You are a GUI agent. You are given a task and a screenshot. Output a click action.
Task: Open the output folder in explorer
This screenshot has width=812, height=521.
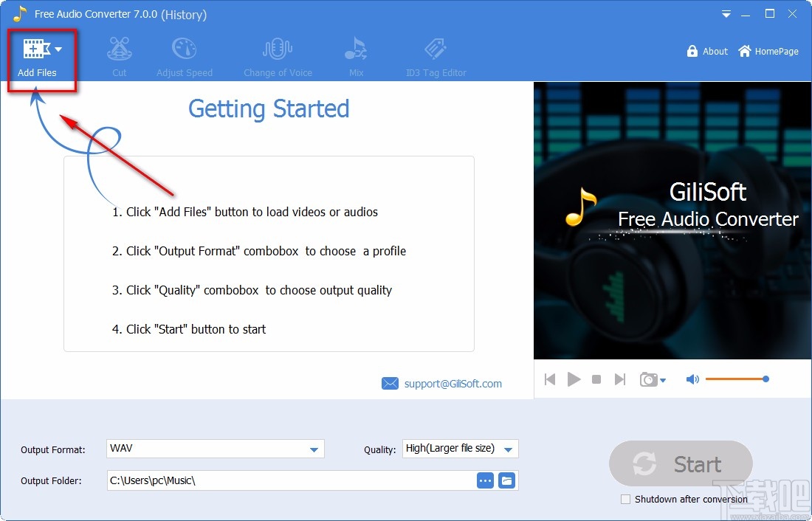[507, 480]
